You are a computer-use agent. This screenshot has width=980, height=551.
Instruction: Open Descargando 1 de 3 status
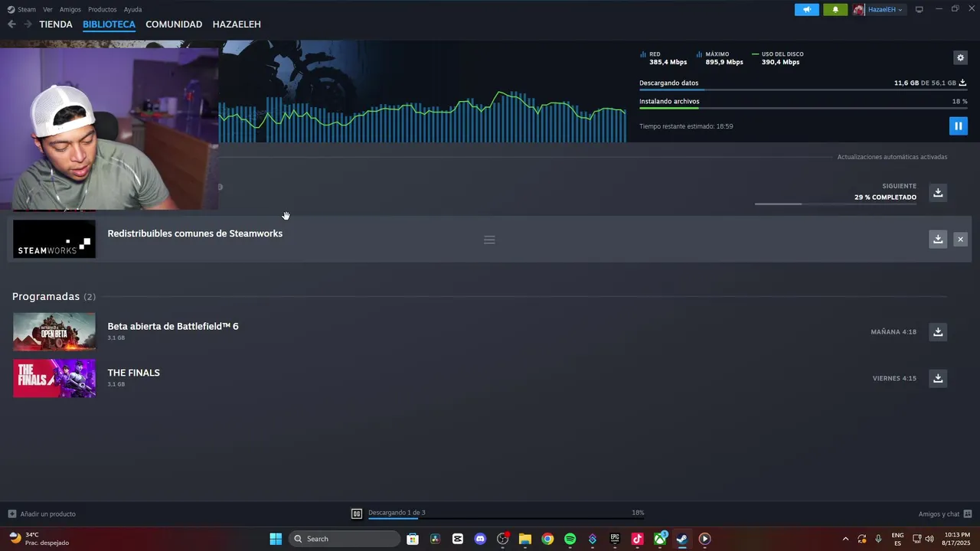click(x=397, y=513)
